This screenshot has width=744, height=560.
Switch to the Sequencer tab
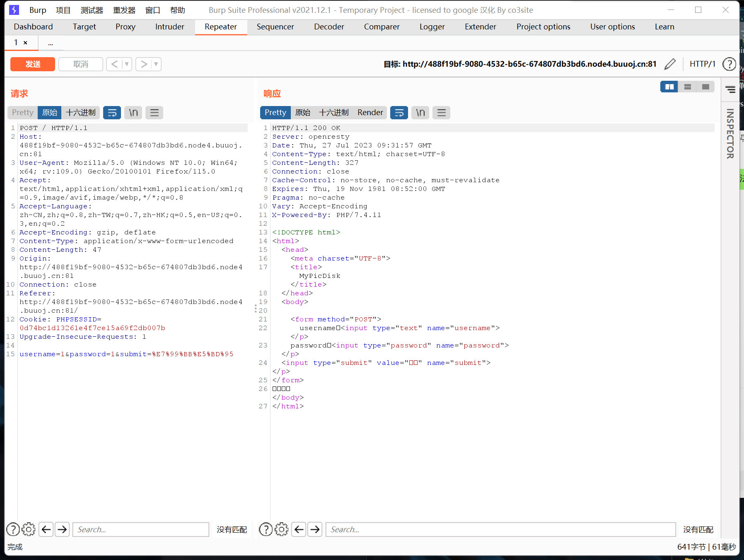(275, 27)
